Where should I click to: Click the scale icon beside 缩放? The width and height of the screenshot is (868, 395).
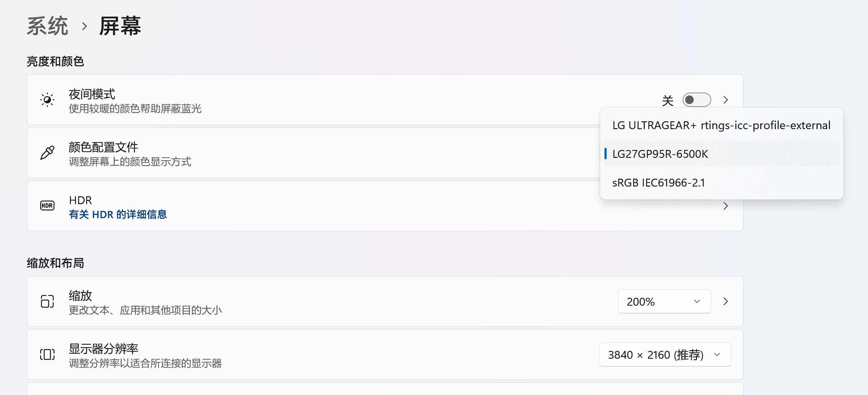click(47, 301)
